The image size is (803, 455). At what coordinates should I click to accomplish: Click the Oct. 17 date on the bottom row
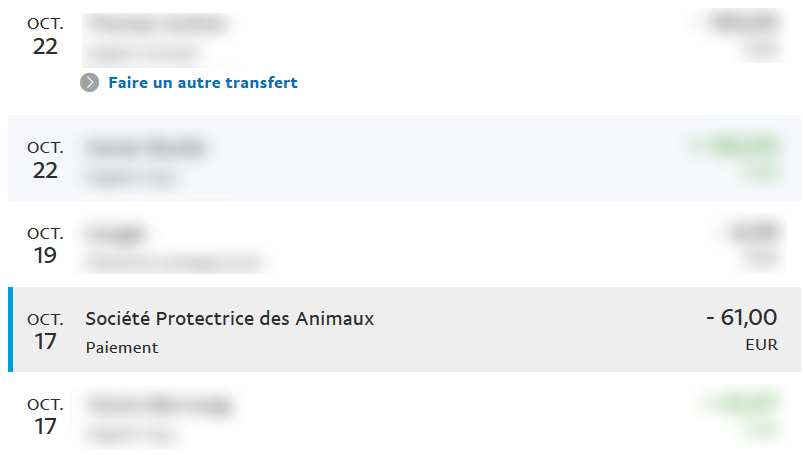coord(45,416)
